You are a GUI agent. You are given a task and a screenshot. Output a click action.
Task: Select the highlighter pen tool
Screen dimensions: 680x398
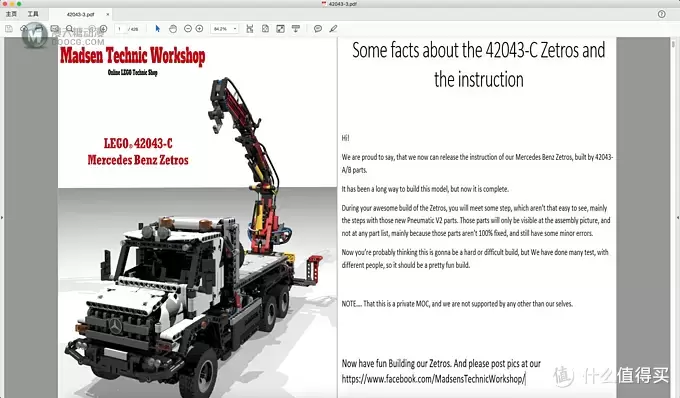point(333,29)
